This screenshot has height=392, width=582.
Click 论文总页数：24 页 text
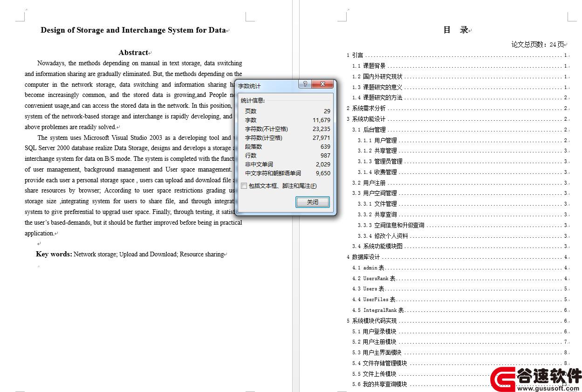tap(538, 44)
